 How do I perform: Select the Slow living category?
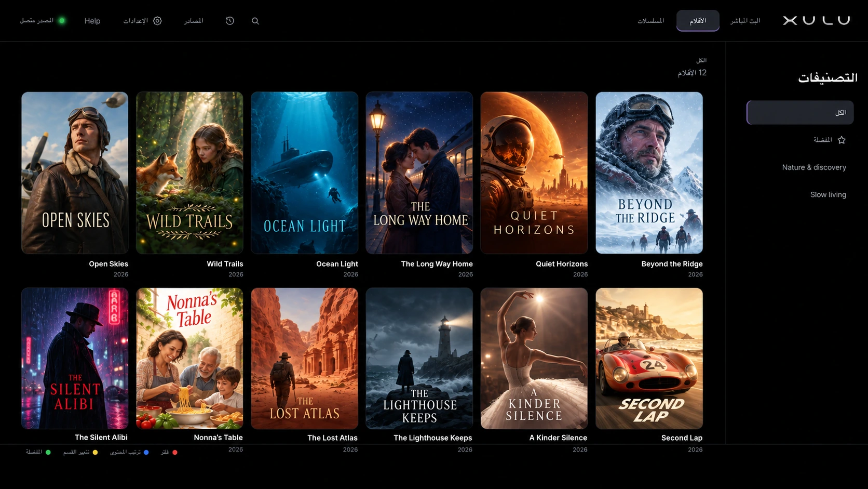pos(828,194)
